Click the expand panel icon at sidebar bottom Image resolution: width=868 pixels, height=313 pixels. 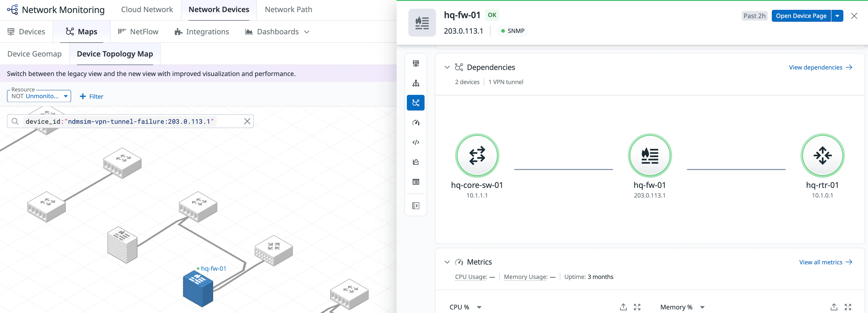415,206
